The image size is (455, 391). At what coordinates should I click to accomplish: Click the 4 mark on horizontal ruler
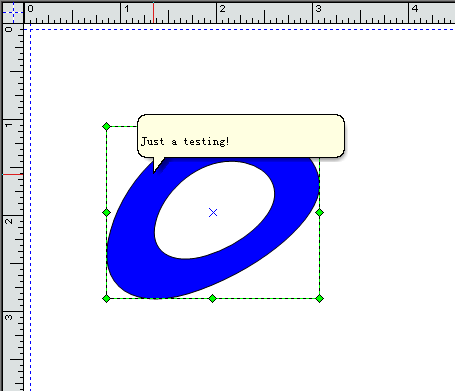pyautogui.click(x=415, y=9)
